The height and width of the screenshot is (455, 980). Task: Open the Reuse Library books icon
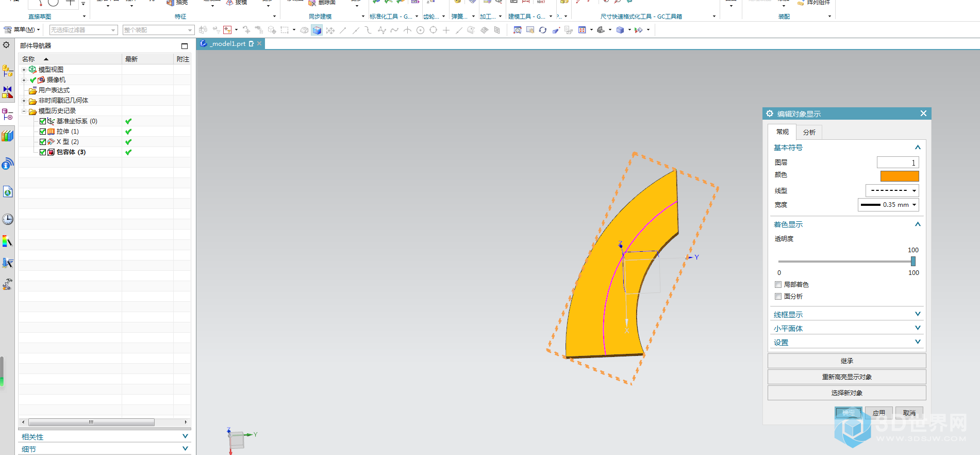7,136
